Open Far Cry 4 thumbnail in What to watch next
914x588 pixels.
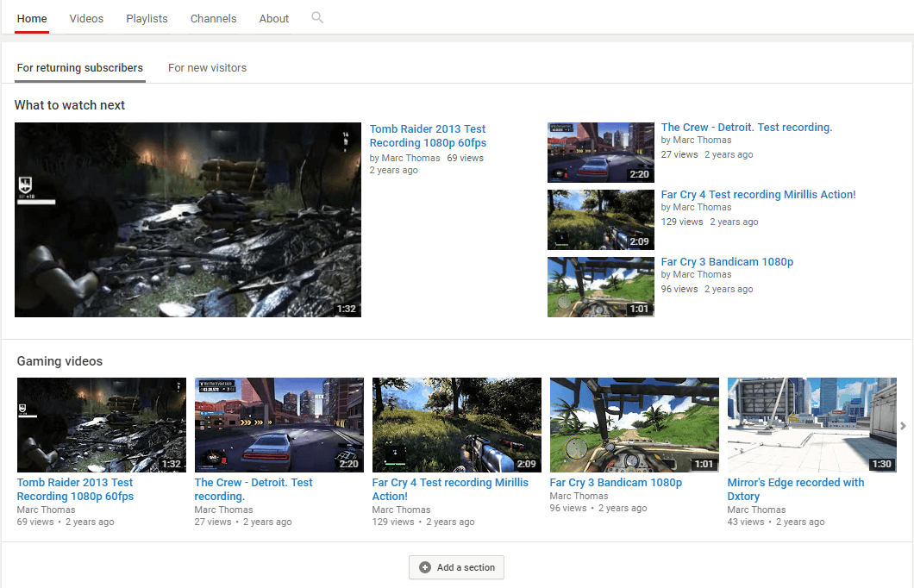point(600,220)
